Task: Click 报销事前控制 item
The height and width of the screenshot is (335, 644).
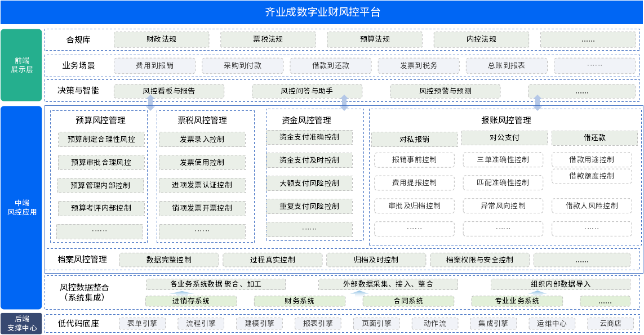Action: [415, 160]
